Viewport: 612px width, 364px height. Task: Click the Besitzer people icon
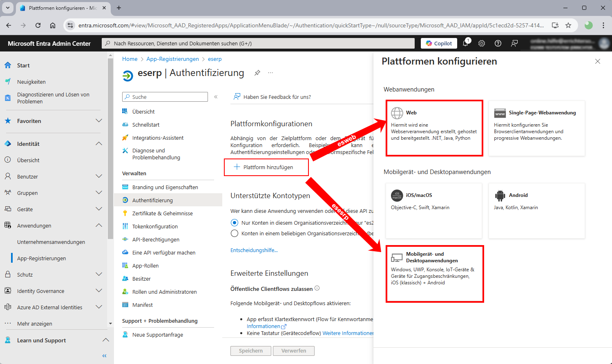125,279
